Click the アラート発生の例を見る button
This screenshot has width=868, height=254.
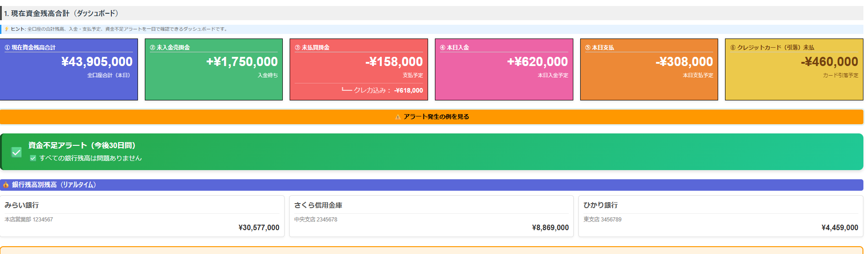coord(432,117)
